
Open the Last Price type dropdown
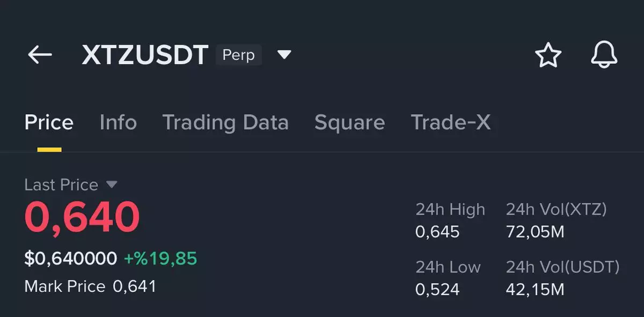coord(111,185)
